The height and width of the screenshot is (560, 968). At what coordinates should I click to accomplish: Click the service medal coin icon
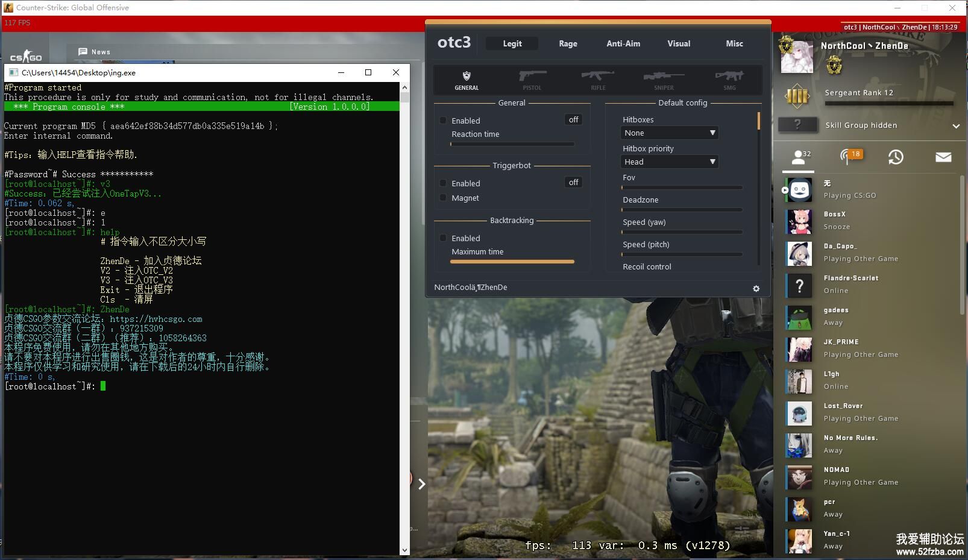(834, 64)
